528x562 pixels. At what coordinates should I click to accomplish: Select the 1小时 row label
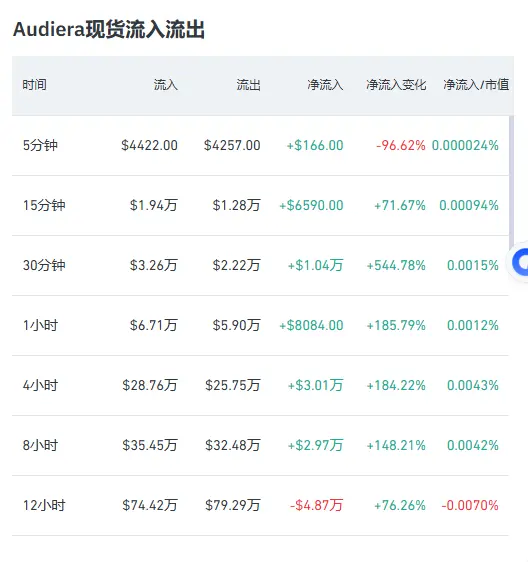(x=40, y=325)
